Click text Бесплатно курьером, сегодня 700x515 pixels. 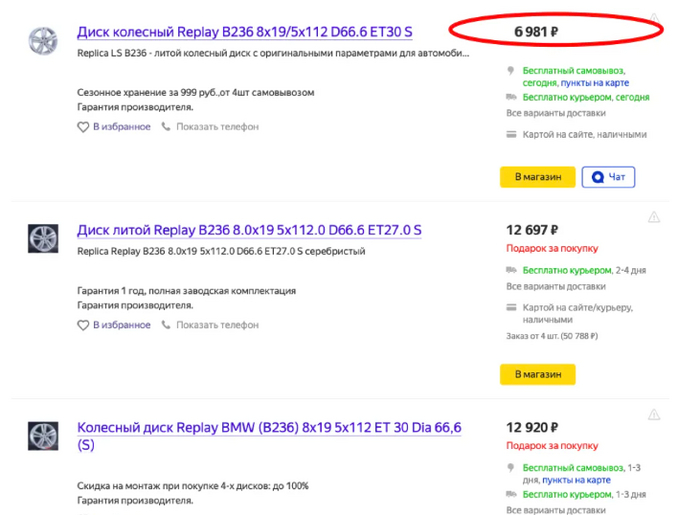(586, 97)
